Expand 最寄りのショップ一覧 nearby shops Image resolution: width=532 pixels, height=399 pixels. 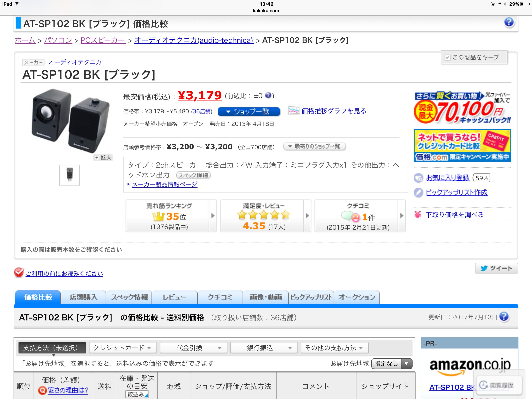pos(314,146)
